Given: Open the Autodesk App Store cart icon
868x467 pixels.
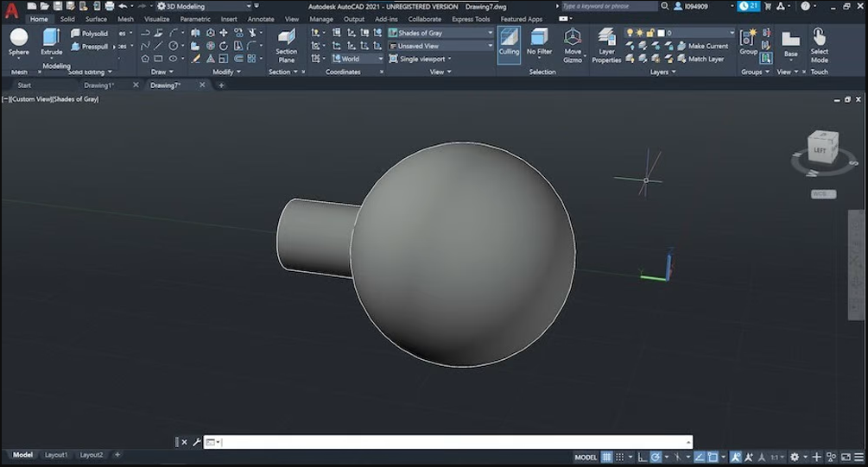Looking at the screenshot, I should point(768,6).
